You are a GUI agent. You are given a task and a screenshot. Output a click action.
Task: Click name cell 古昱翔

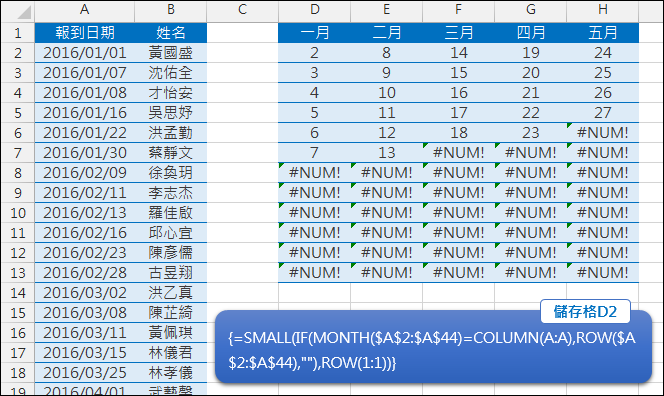[171, 273]
